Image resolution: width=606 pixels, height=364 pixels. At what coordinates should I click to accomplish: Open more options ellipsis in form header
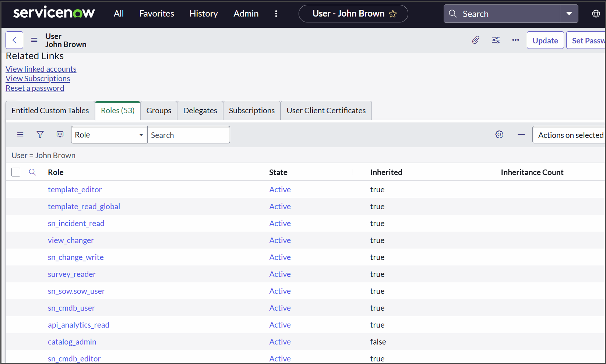(x=515, y=40)
